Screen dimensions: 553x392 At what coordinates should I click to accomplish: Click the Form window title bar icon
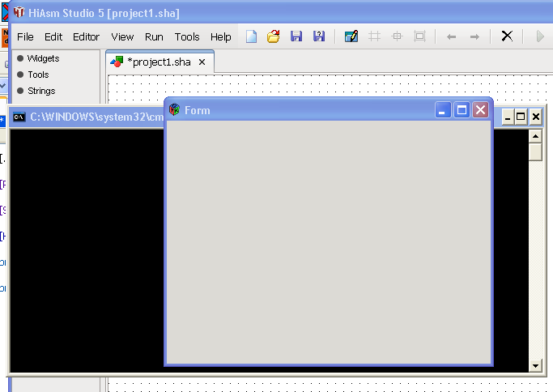[174, 109]
